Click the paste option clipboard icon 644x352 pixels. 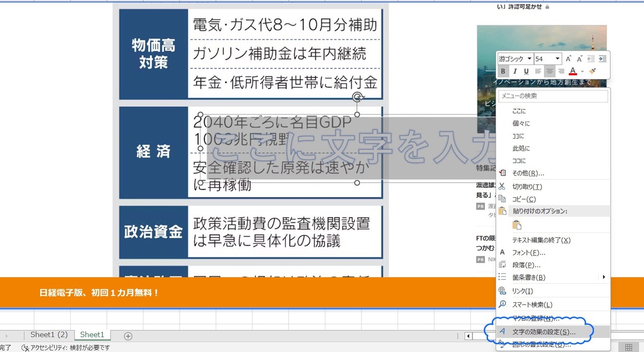tap(517, 225)
